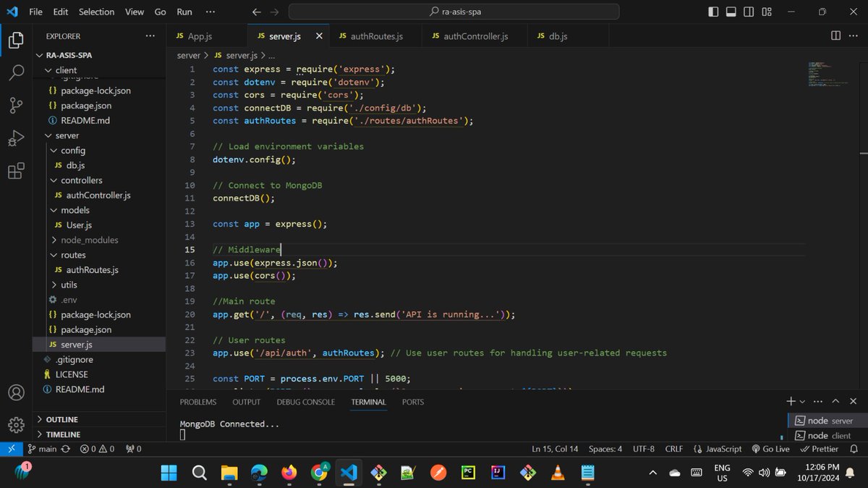Screen dimensions: 868x488
Task: Collapse the server folder in Explorer
Action: tap(99, 135)
